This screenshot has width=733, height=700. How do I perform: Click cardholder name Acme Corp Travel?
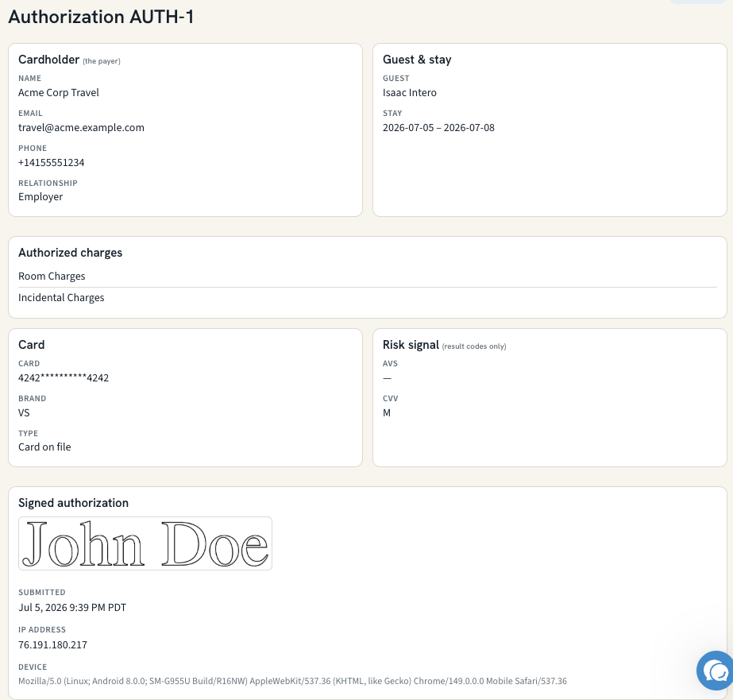tap(59, 93)
